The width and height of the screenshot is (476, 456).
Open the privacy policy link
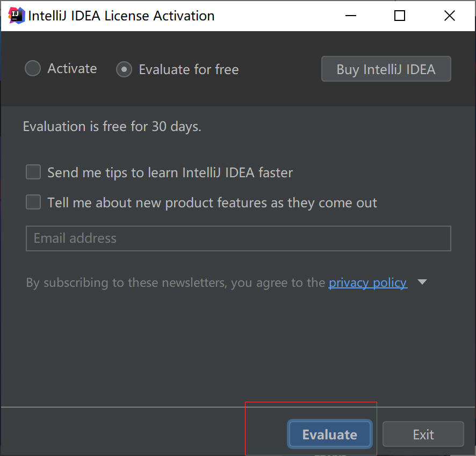(367, 283)
